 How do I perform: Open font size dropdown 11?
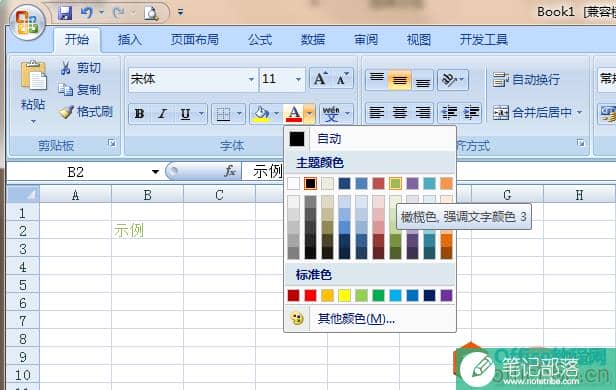pos(299,79)
